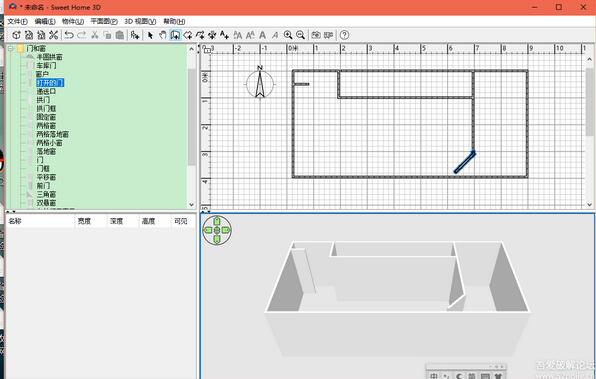Open the 3D 视图(V) menu
This screenshot has height=379, width=596.
tap(140, 21)
